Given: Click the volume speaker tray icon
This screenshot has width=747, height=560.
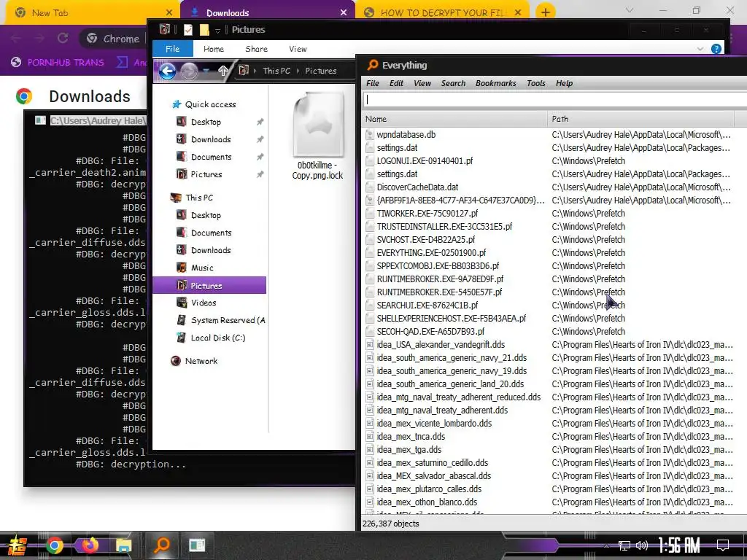Looking at the screenshot, I should click(641, 545).
